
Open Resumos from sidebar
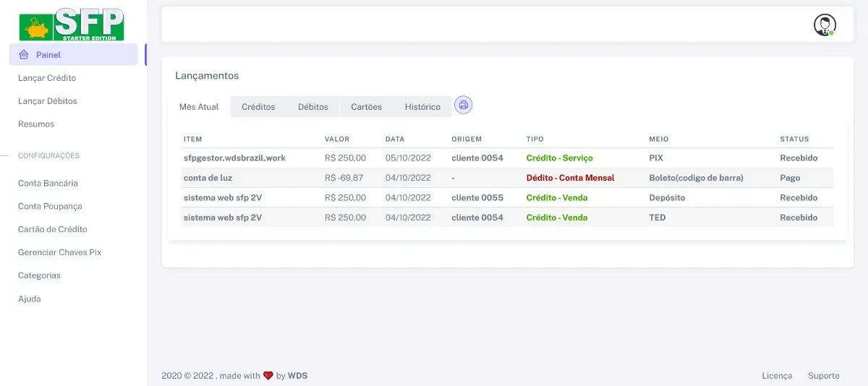coord(36,124)
